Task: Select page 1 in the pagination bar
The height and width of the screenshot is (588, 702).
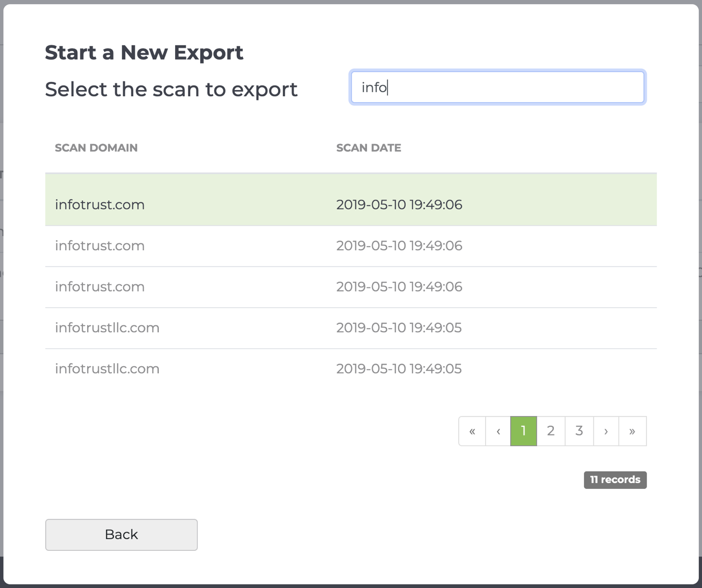Action: 523,431
